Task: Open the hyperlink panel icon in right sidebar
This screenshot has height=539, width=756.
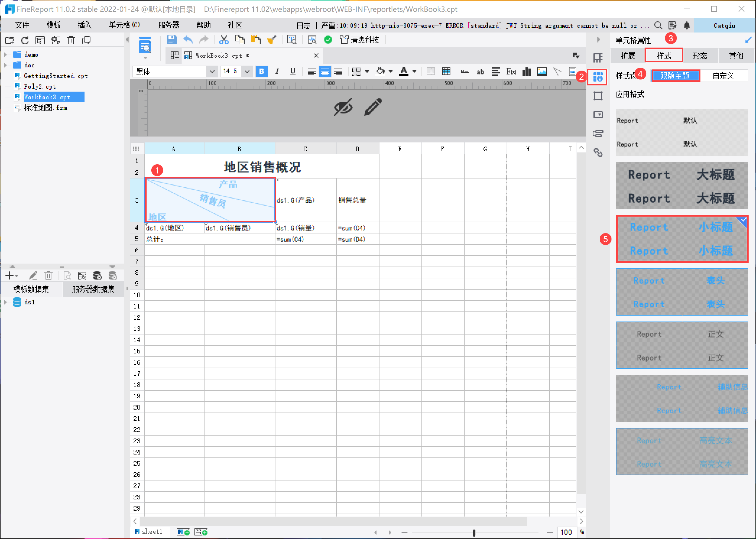Action: (x=598, y=152)
